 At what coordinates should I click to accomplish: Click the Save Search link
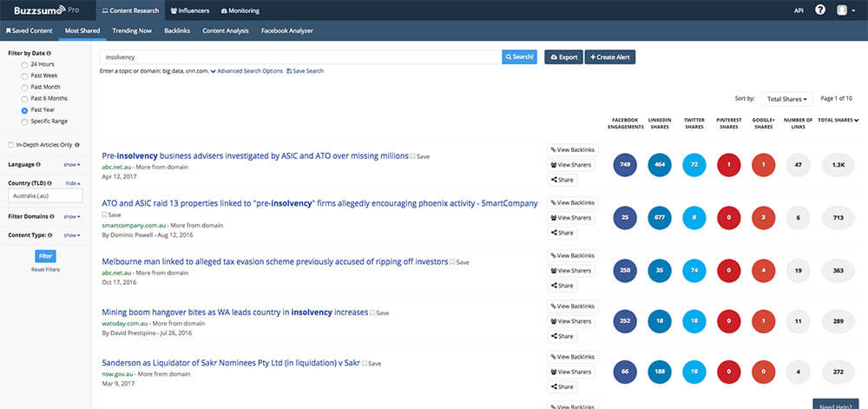tap(306, 71)
